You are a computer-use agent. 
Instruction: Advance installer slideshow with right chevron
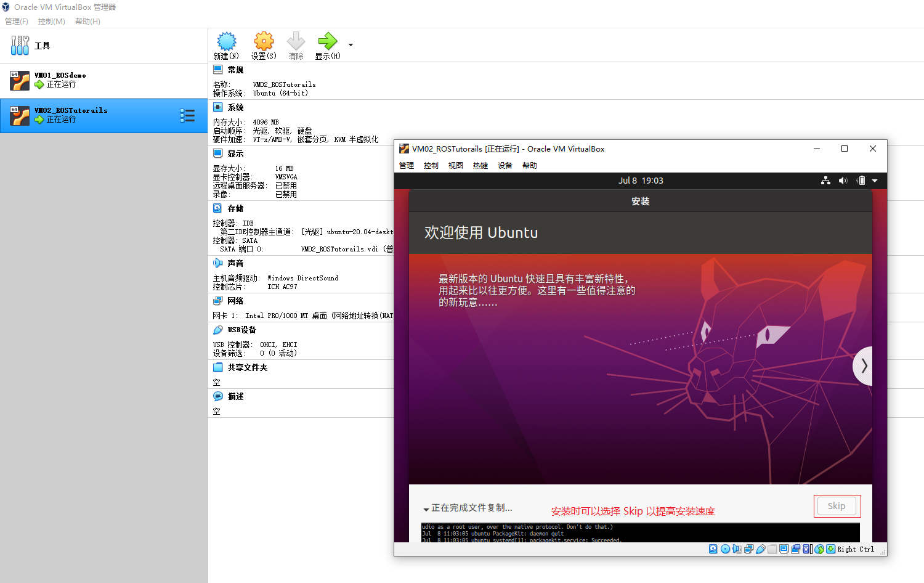point(864,365)
